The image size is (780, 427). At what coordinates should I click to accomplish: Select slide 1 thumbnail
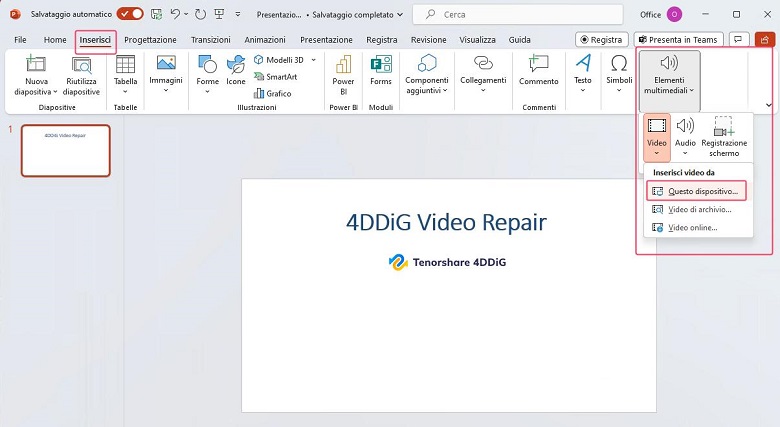point(66,151)
